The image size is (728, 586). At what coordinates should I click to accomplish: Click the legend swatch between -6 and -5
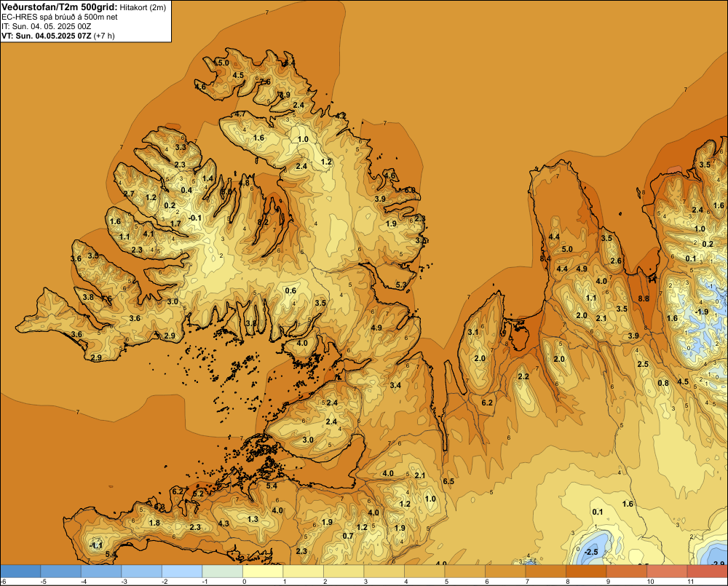point(20,571)
